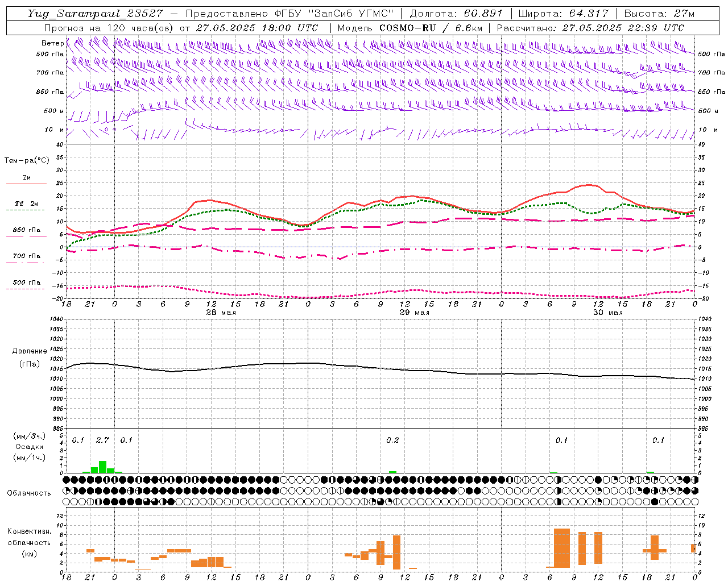Click the (гПа) unit label under Давление
Image resolution: width=728 pixels, height=582 pixels.
click(30, 364)
